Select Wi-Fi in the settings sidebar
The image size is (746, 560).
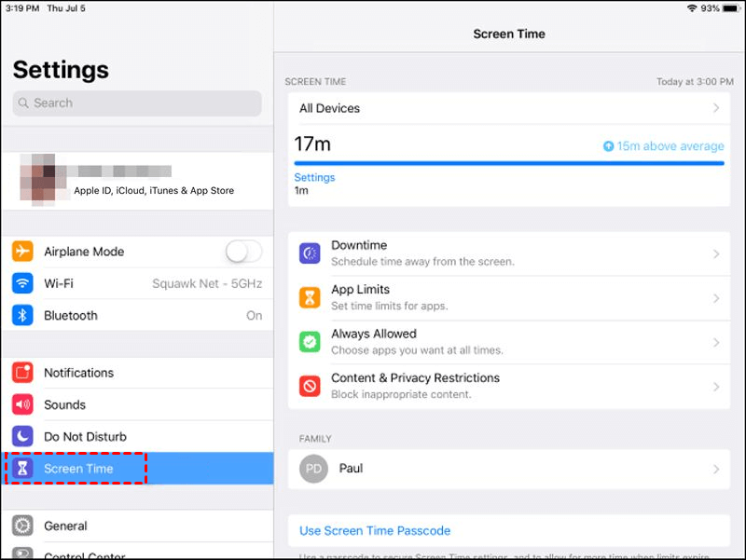[137, 283]
